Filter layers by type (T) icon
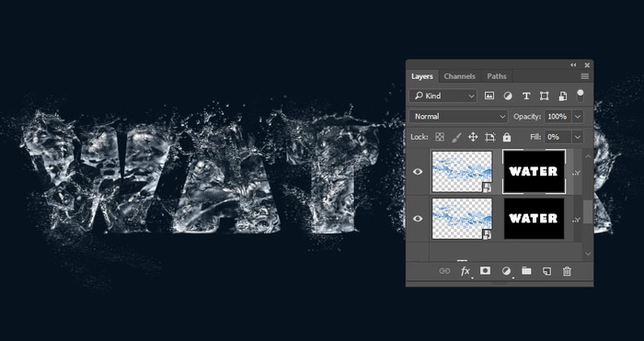This screenshot has width=644, height=341. click(x=525, y=96)
